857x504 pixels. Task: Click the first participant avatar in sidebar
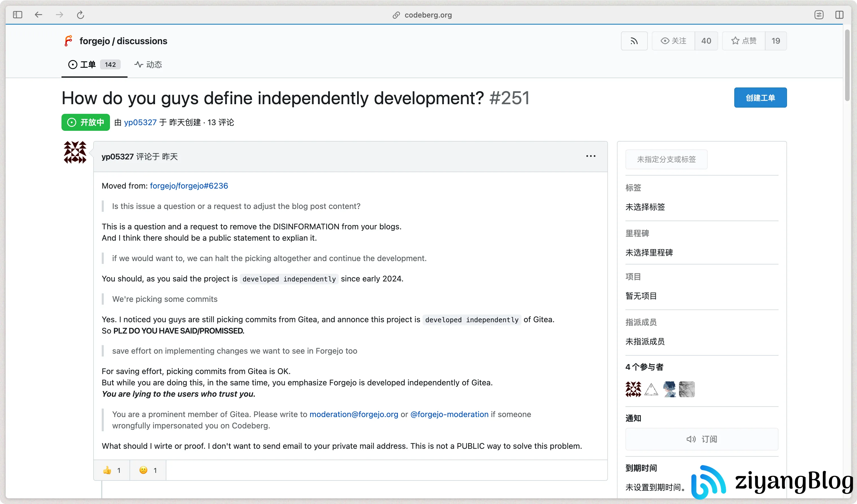[633, 389]
